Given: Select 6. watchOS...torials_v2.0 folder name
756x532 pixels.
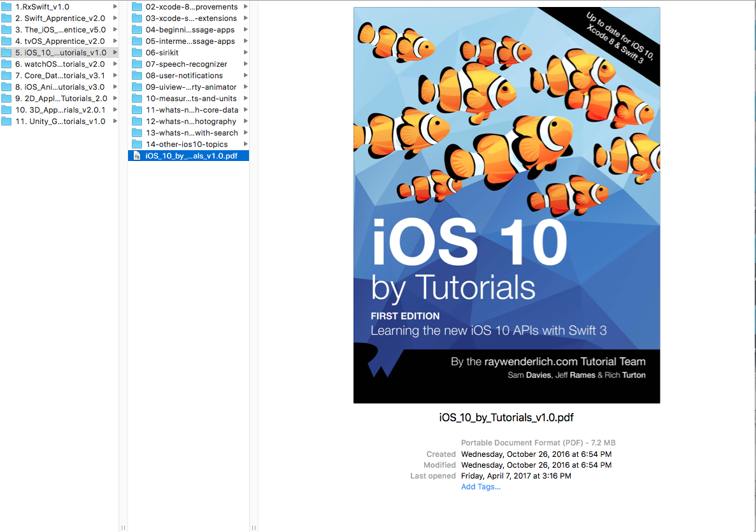Looking at the screenshot, I should [60, 64].
